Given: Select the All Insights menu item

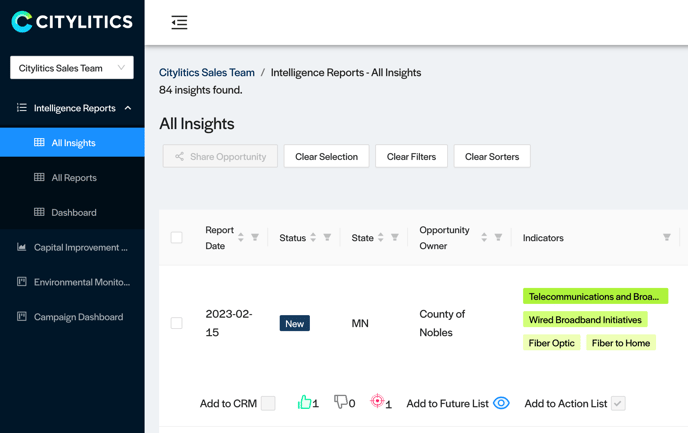Looking at the screenshot, I should pos(72,142).
